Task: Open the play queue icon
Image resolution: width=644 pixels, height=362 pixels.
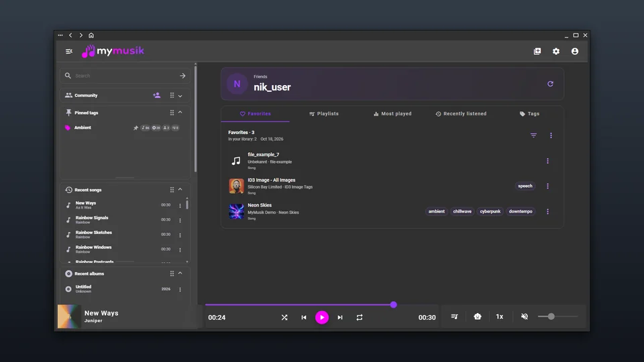Action: pyautogui.click(x=454, y=316)
